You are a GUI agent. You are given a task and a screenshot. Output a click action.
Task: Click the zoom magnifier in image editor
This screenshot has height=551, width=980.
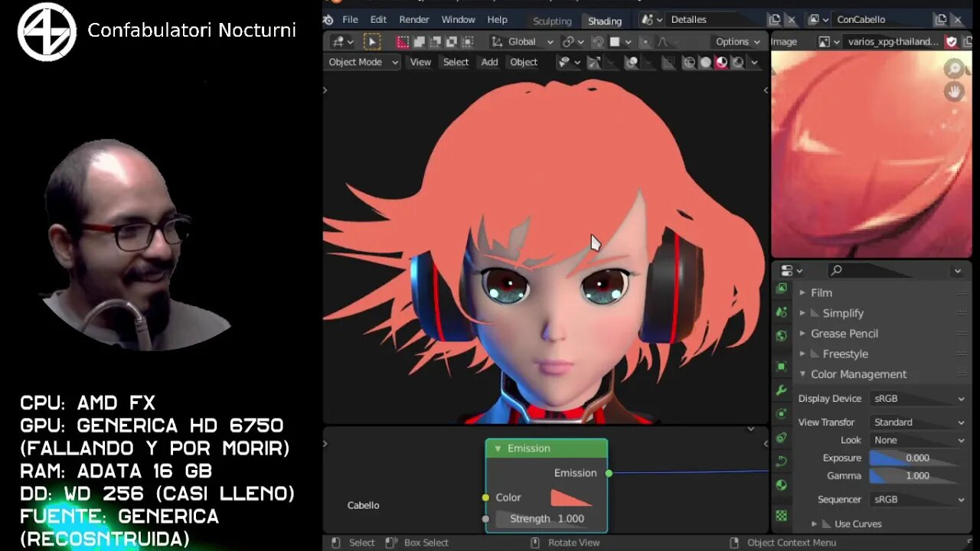954,70
